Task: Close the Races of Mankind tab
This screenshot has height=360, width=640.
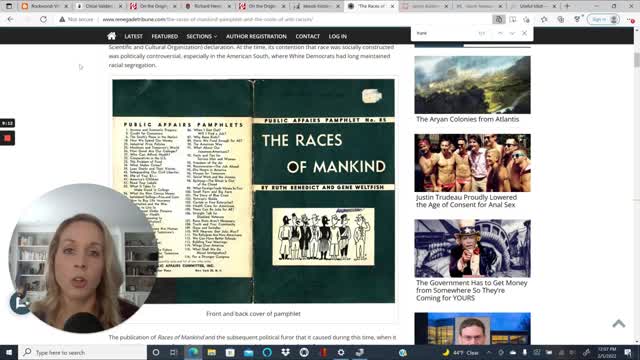Action: coord(392,6)
